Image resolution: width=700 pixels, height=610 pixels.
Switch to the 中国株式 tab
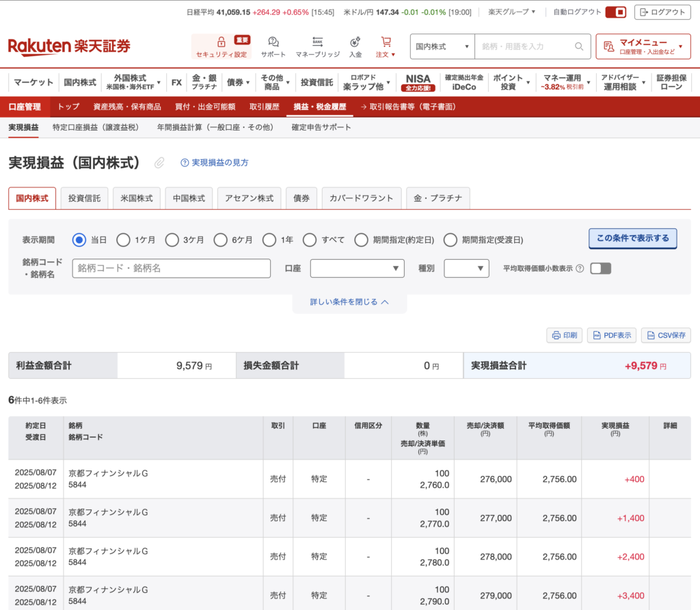[189, 198]
